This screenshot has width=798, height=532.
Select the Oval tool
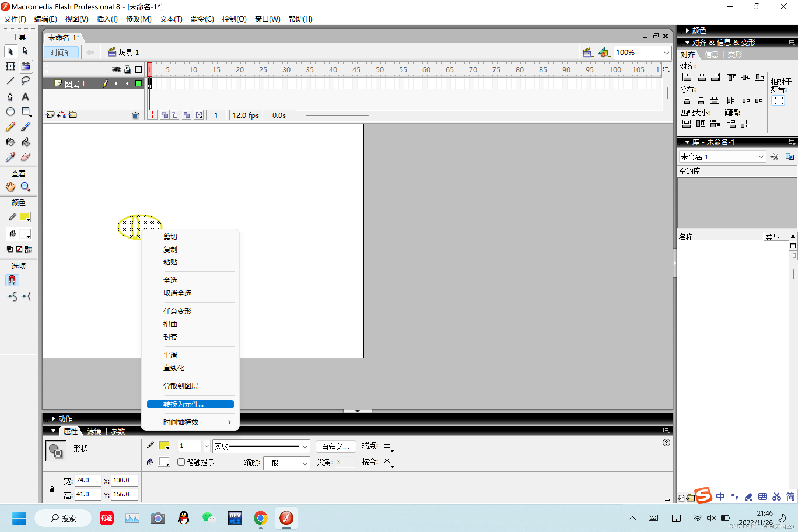coord(10,111)
